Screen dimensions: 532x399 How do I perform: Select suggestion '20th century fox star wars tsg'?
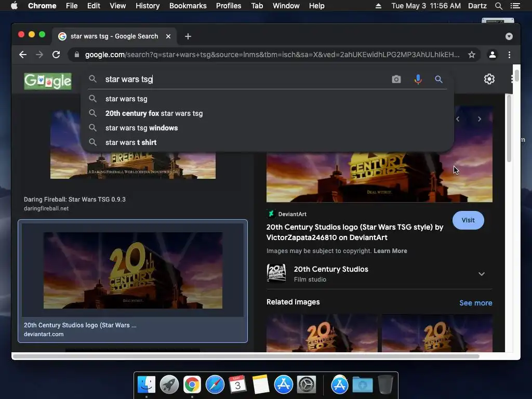pos(268,113)
